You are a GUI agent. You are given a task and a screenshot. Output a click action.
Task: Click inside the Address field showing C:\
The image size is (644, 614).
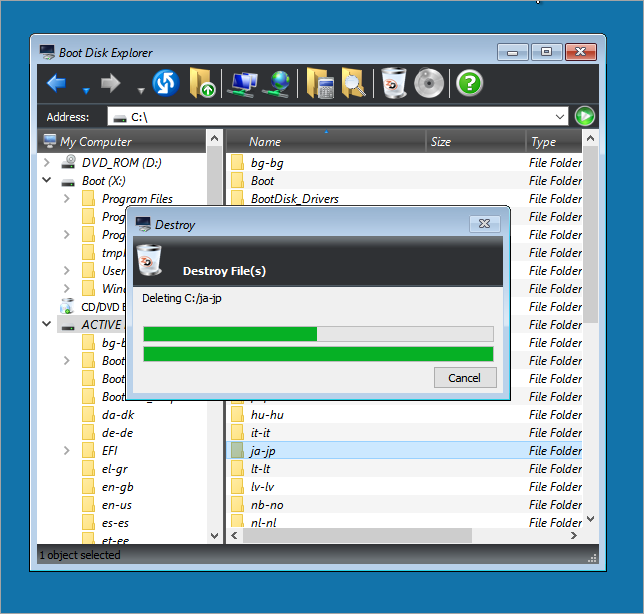(338, 117)
